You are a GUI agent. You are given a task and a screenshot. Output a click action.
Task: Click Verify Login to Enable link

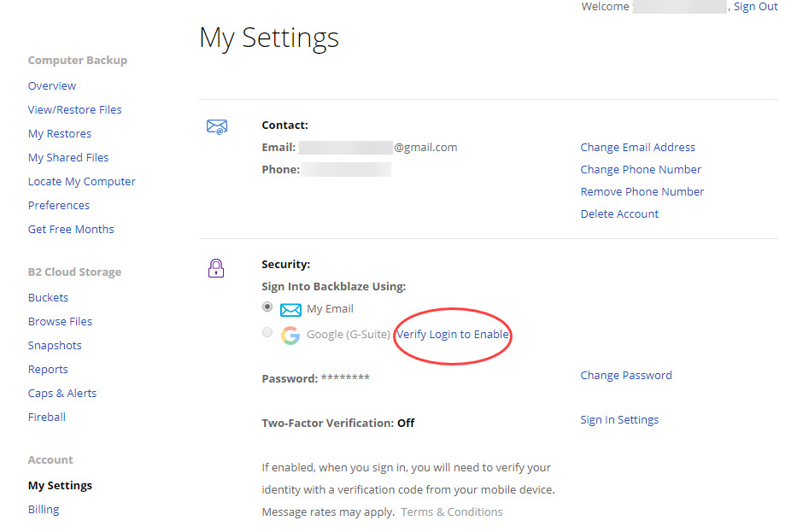[453, 335]
